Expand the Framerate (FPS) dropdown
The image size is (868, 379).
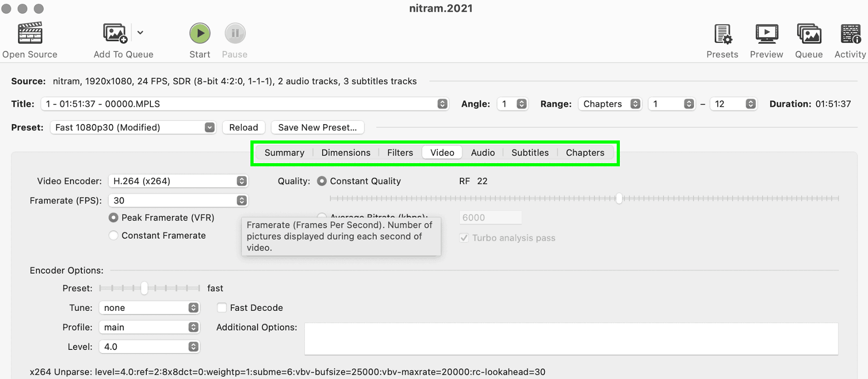pos(178,200)
